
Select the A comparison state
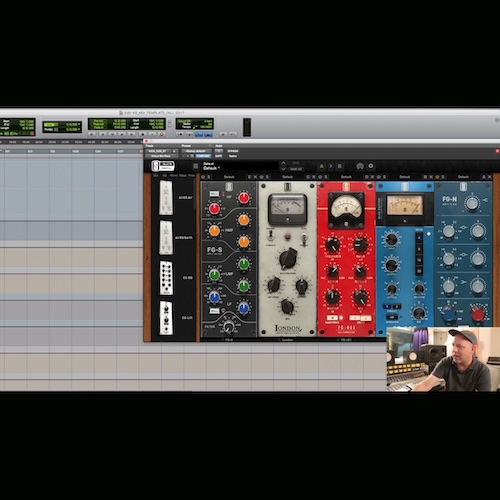322,166
